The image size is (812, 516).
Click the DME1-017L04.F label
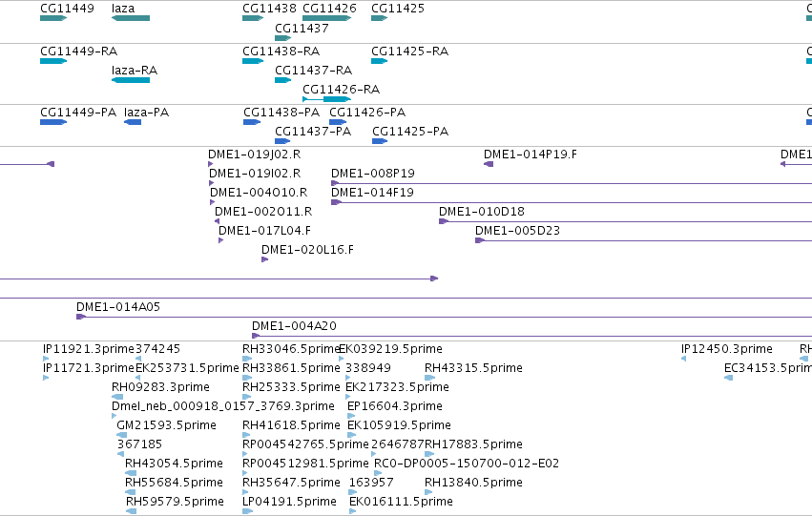tap(264, 231)
